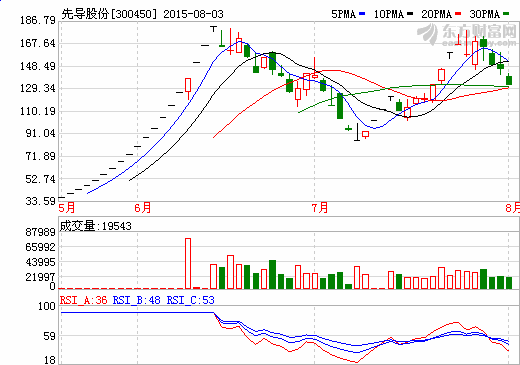Image resolution: width=520 pixels, height=365 pixels.
Task: Click the 129.34 price axis label
Action: tap(38, 89)
